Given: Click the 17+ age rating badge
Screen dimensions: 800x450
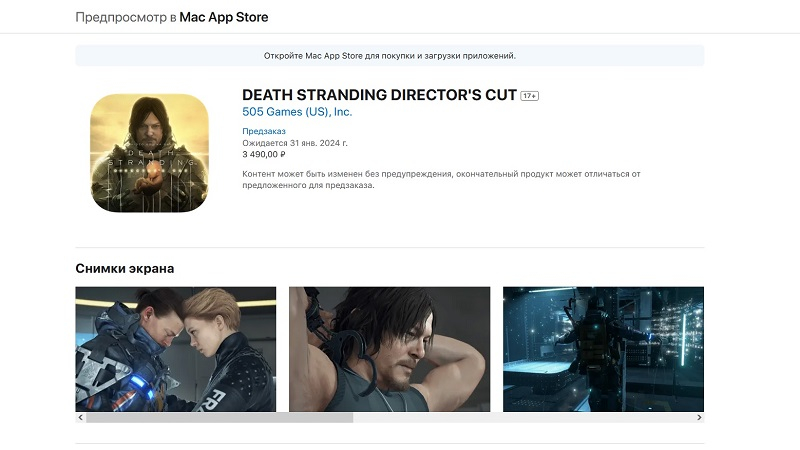Looking at the screenshot, I should (x=530, y=96).
